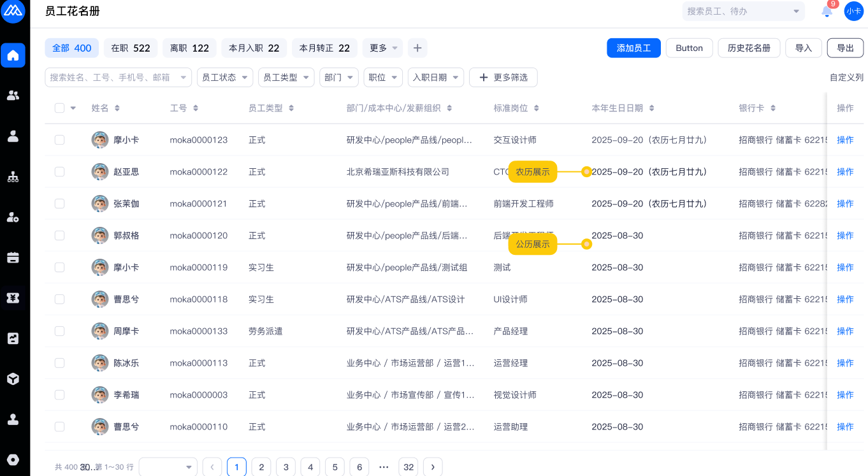Check the checkbox for moka0000123 row

60,140
